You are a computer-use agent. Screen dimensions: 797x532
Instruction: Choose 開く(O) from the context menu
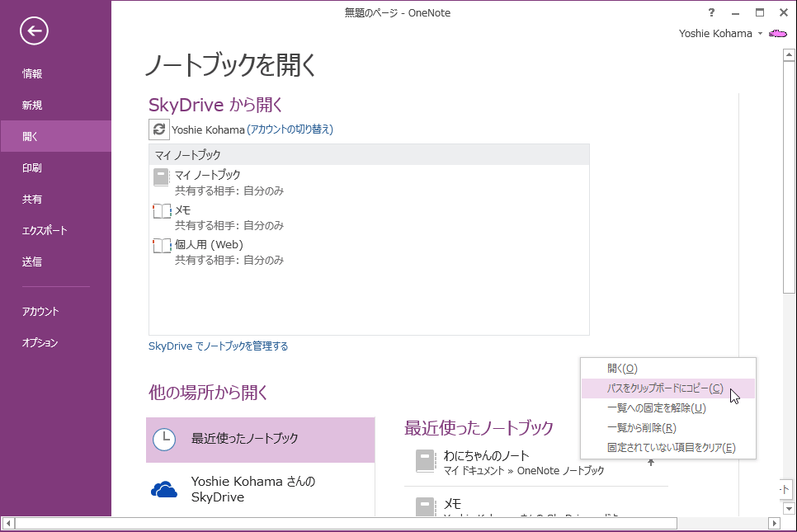[x=622, y=369]
